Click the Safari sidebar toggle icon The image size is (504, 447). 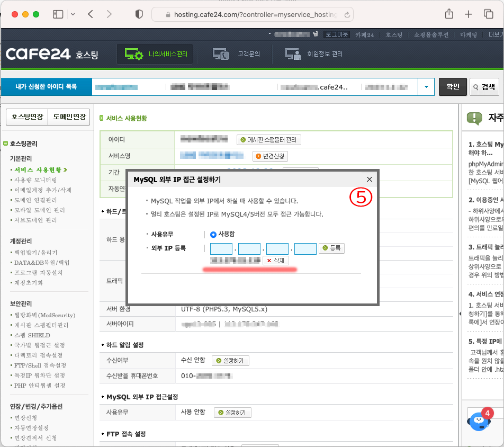pyautogui.click(x=58, y=14)
